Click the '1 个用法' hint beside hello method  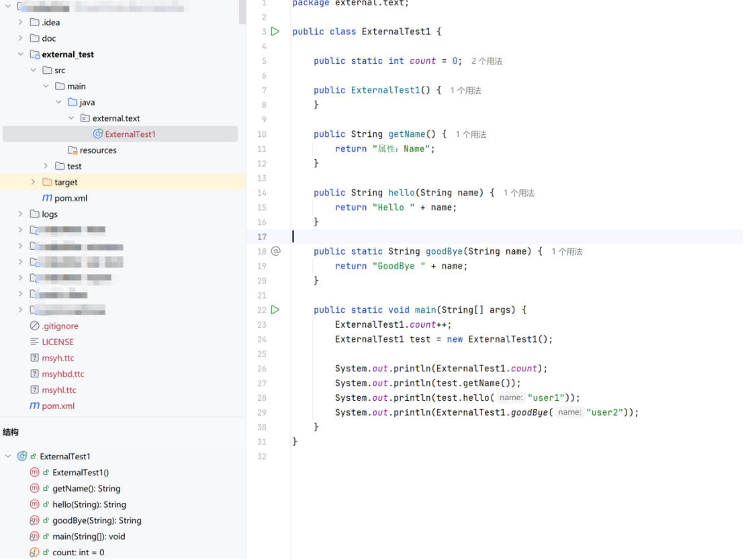pyautogui.click(x=518, y=193)
